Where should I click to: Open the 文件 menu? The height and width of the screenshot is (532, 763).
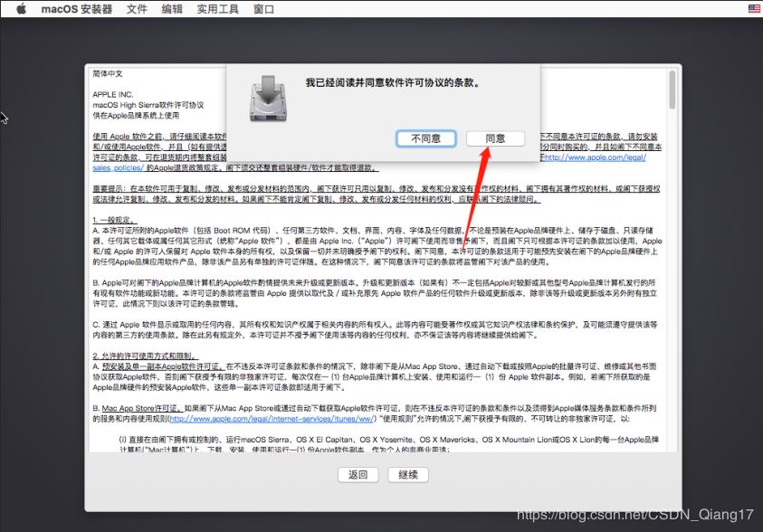tap(137, 9)
